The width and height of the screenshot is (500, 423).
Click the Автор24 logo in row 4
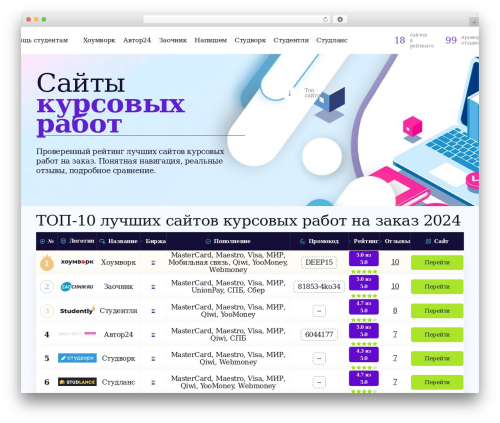point(77,334)
